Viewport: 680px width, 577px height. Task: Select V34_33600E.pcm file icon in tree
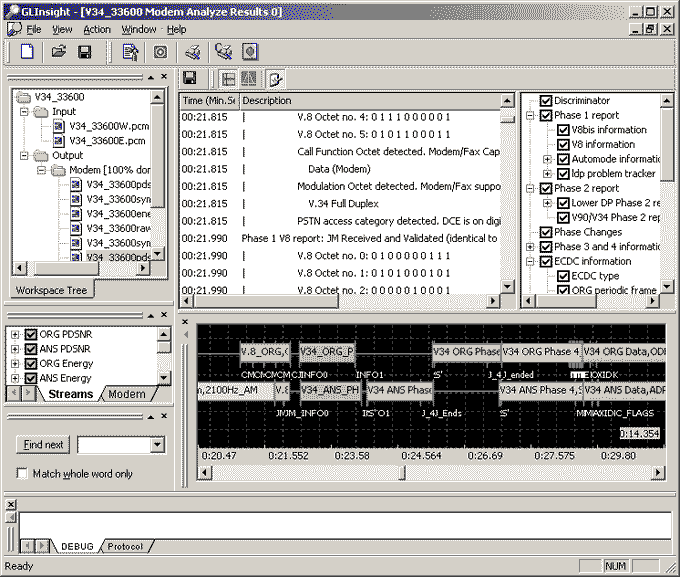pos(59,141)
